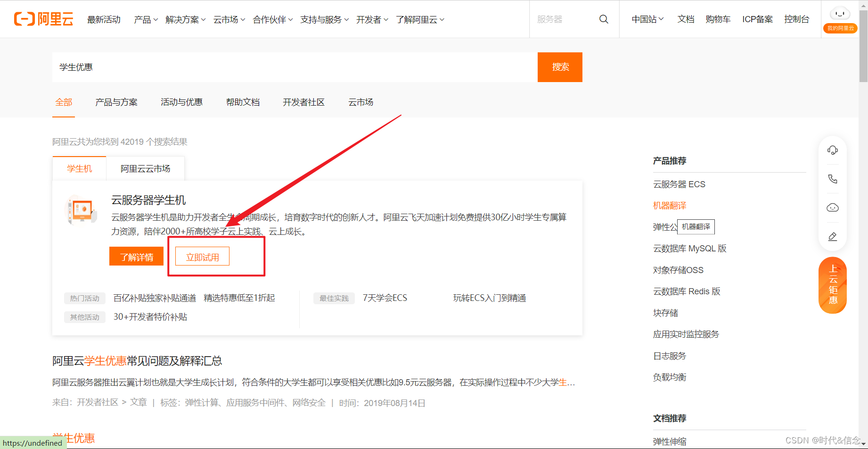Open the 上云钜惠 promotion badge
Screen dimensions: 868x449
833,285
